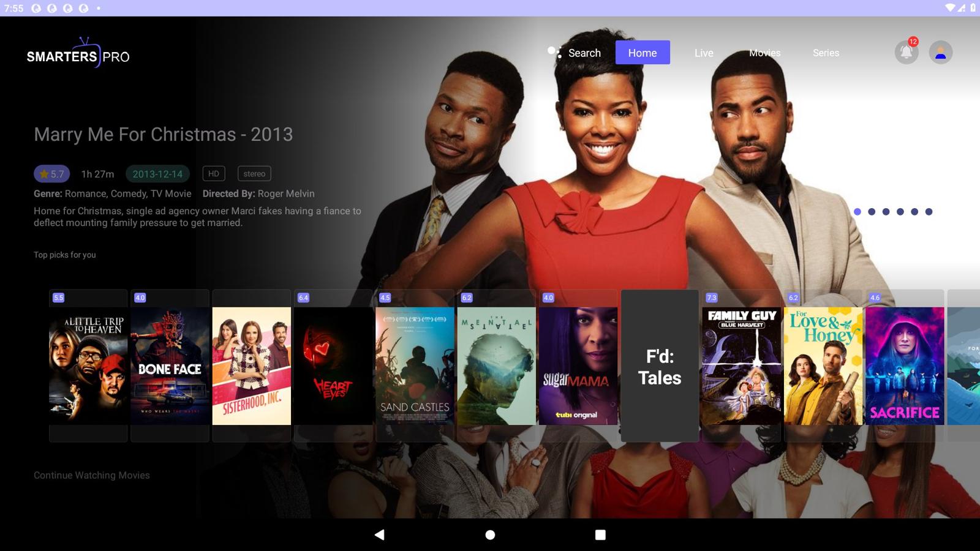
Task: Switch to the Movies tab
Action: pyautogui.click(x=764, y=53)
